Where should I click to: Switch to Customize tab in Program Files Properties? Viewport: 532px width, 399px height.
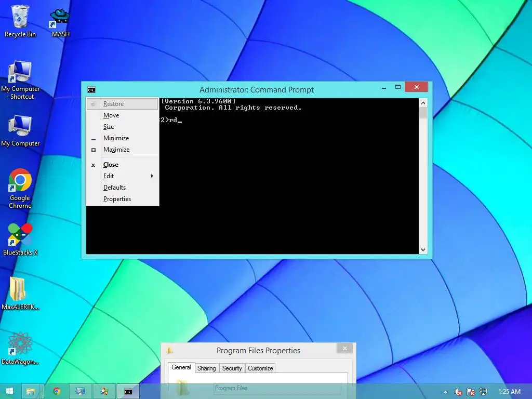pos(260,368)
